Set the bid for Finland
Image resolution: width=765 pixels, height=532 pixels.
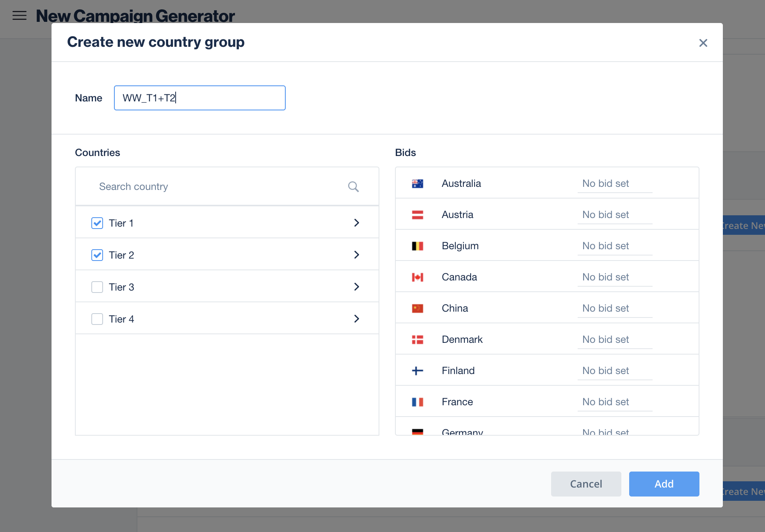pyautogui.click(x=615, y=371)
